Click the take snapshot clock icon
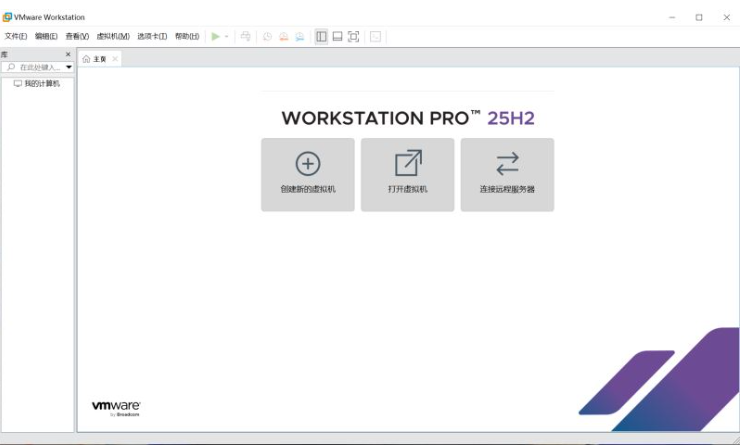 [x=267, y=36]
